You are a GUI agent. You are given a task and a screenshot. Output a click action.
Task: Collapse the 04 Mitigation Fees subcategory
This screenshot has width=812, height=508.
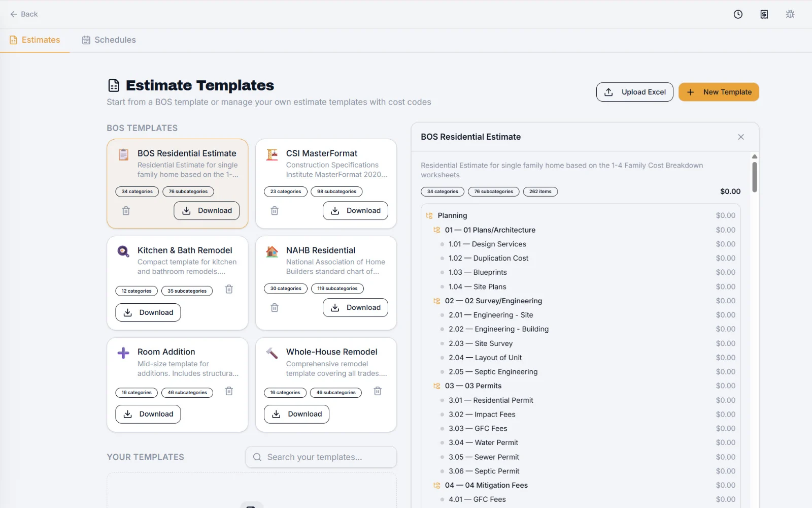coord(436,486)
